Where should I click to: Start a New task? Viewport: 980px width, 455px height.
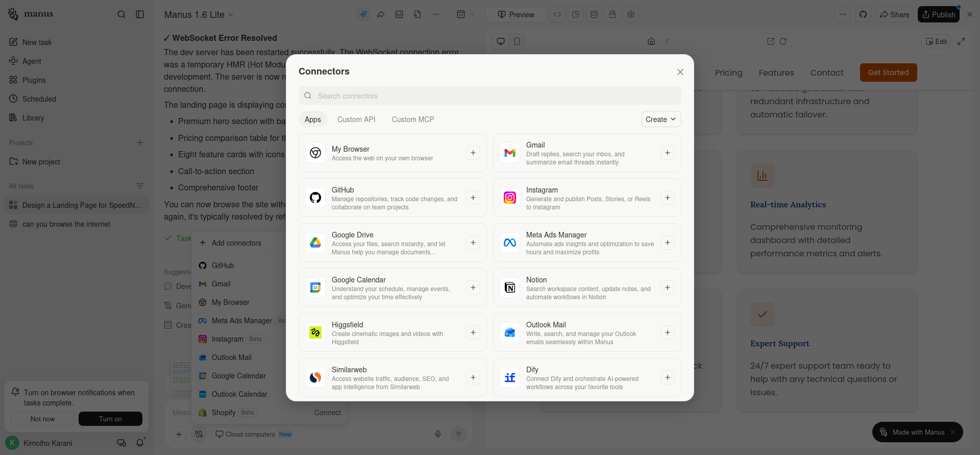(77, 42)
